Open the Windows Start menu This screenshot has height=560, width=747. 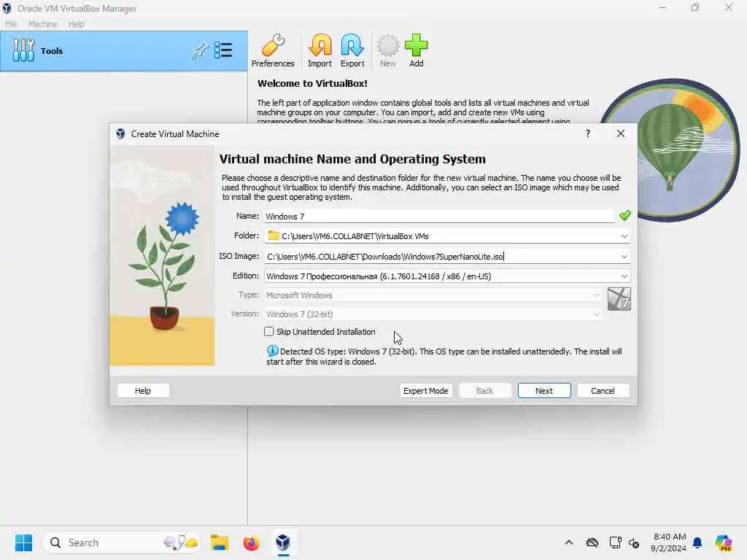coord(23,542)
